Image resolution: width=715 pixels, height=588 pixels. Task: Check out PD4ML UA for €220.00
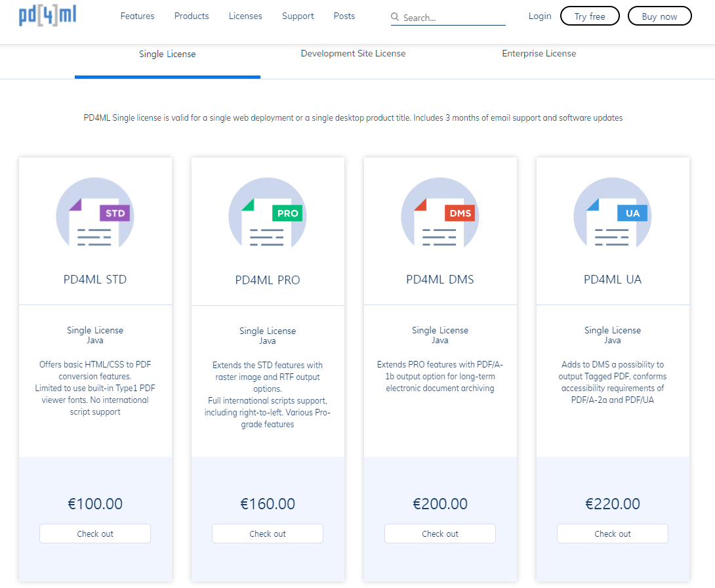pyautogui.click(x=613, y=534)
